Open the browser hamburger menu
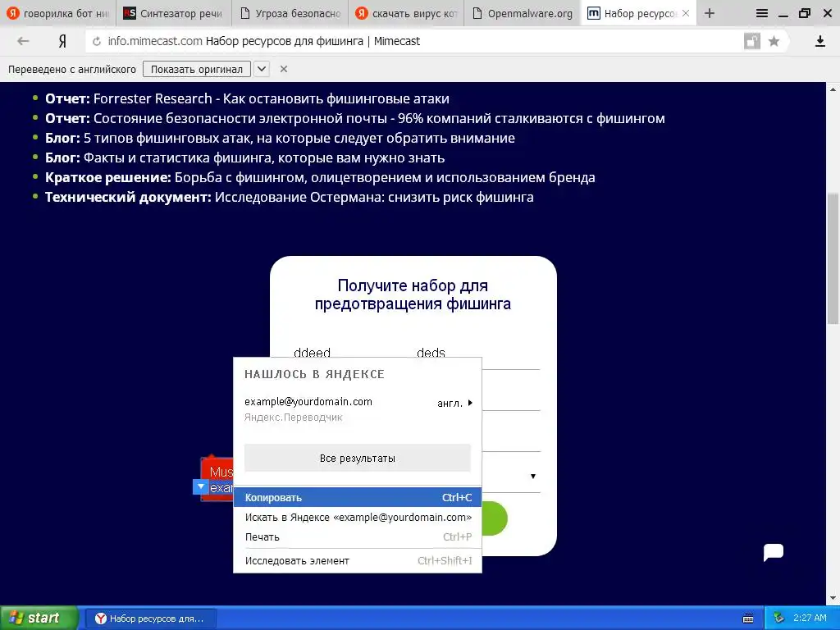The image size is (840, 630). point(761,13)
